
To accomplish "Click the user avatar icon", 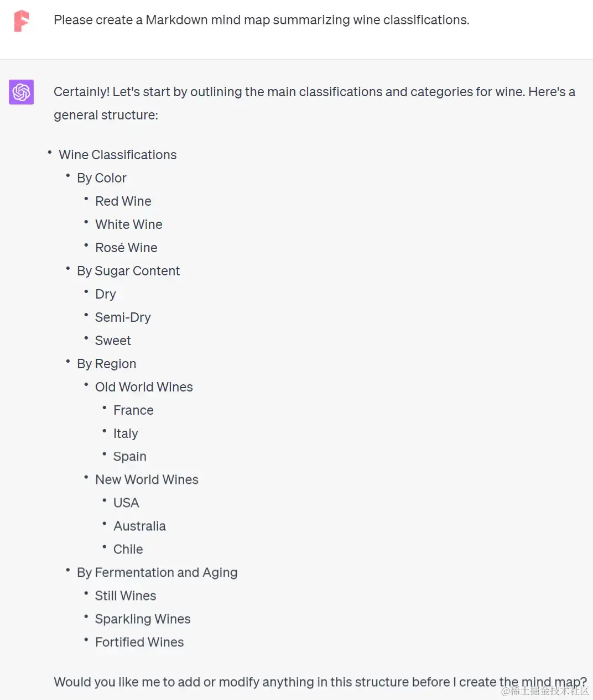I will pos(22,21).
